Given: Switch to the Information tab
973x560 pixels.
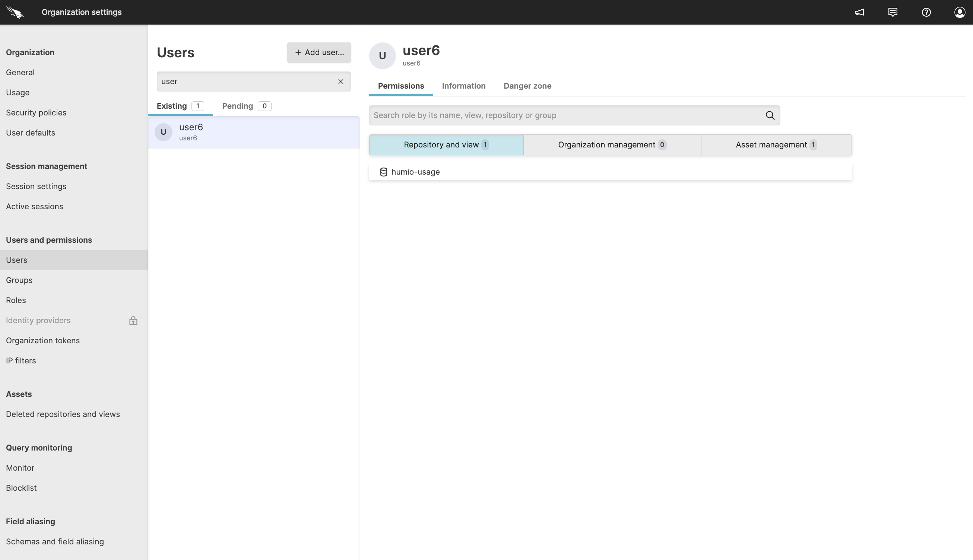Looking at the screenshot, I should click(463, 86).
